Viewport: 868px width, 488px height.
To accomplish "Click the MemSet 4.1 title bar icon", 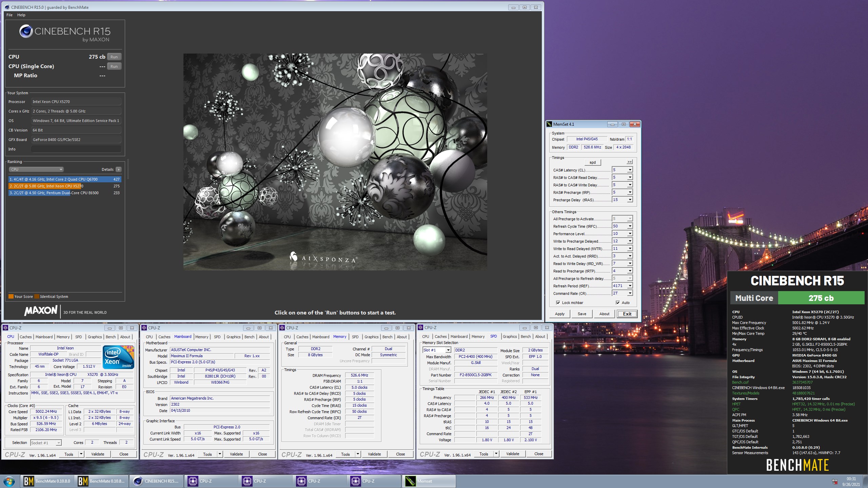I will (549, 124).
